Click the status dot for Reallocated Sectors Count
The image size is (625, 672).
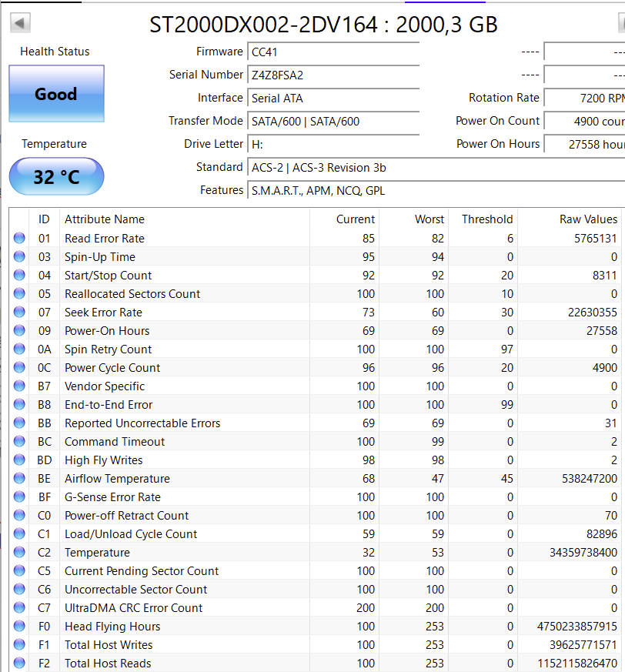click(x=19, y=293)
